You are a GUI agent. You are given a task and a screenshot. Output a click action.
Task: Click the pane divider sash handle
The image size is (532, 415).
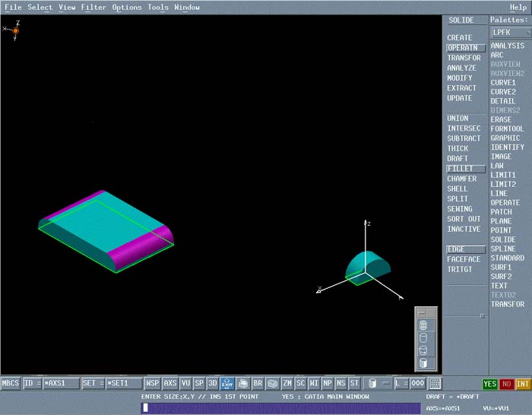(481, 315)
